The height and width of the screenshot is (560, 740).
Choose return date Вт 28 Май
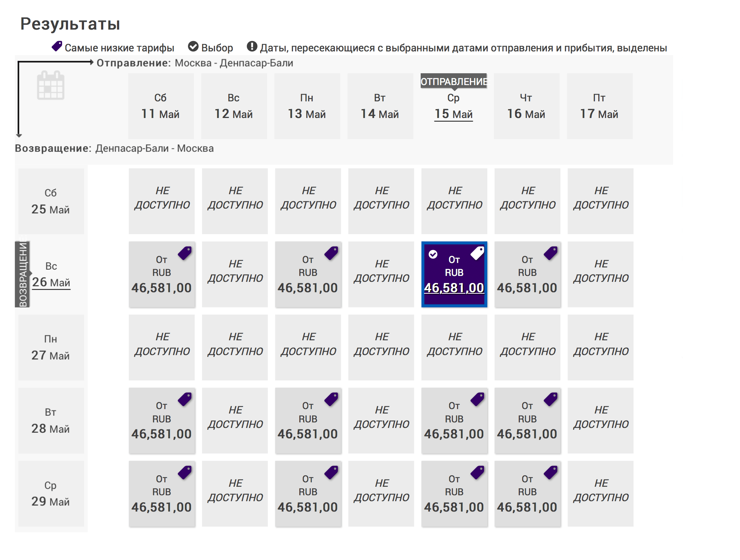pos(51,421)
